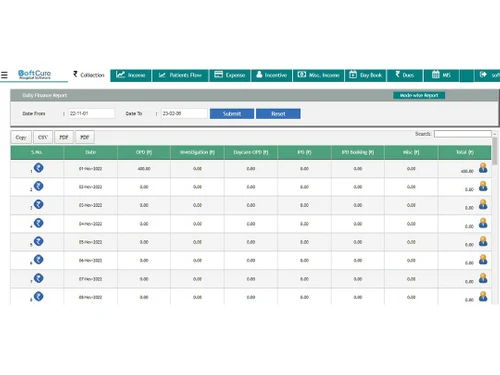Viewport: 500px width, 375px height.
Task: Select the 01-Nov-2022 date cell
Action: [x=90, y=169]
